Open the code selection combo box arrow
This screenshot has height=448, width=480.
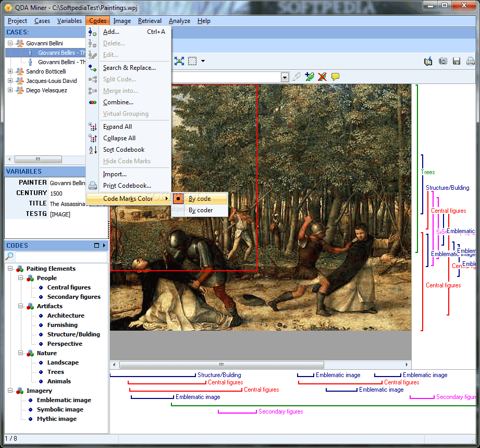point(285,77)
